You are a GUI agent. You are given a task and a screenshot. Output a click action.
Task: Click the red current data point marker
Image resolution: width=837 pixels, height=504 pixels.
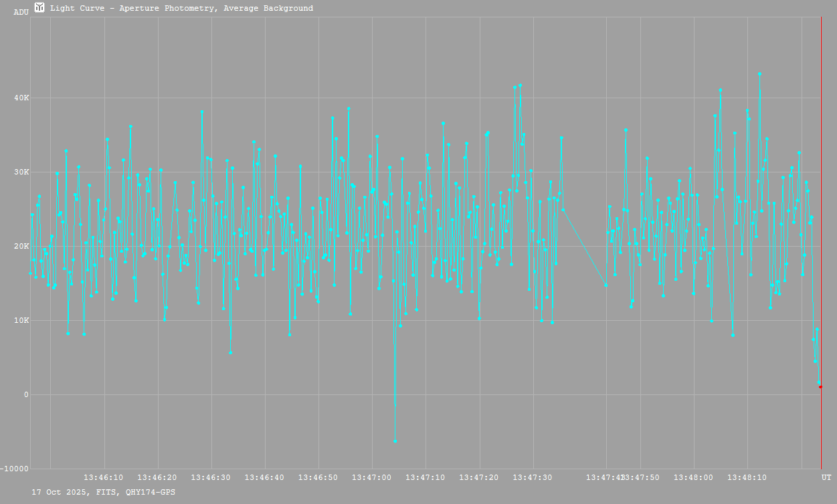pyautogui.click(x=820, y=387)
